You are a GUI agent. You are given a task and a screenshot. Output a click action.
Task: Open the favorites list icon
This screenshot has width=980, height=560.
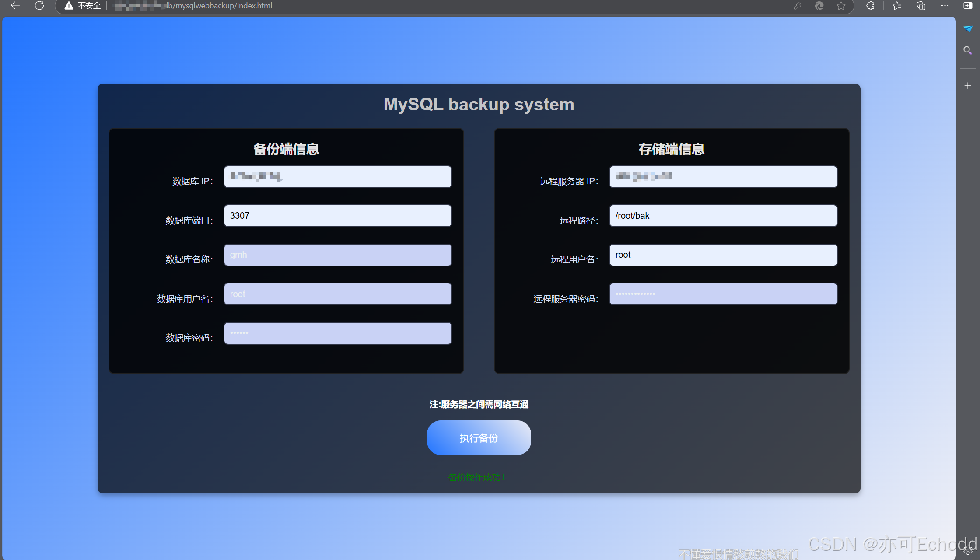pos(897,6)
